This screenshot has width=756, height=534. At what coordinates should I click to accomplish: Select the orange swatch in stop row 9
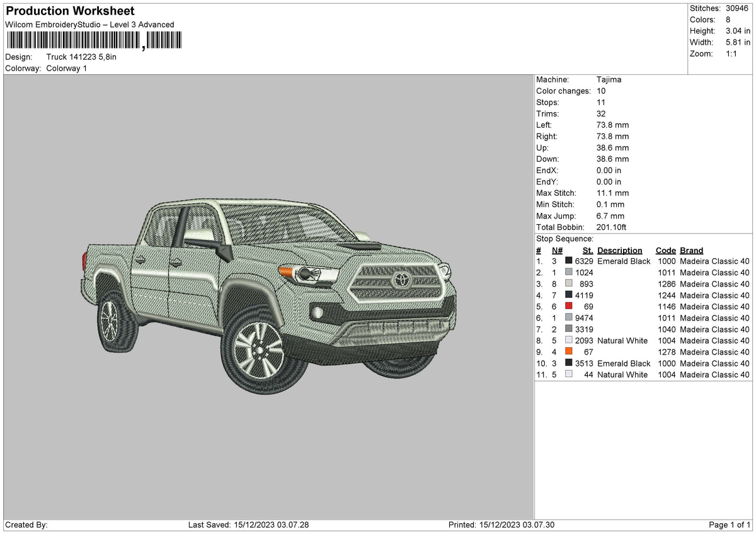pyautogui.click(x=569, y=352)
